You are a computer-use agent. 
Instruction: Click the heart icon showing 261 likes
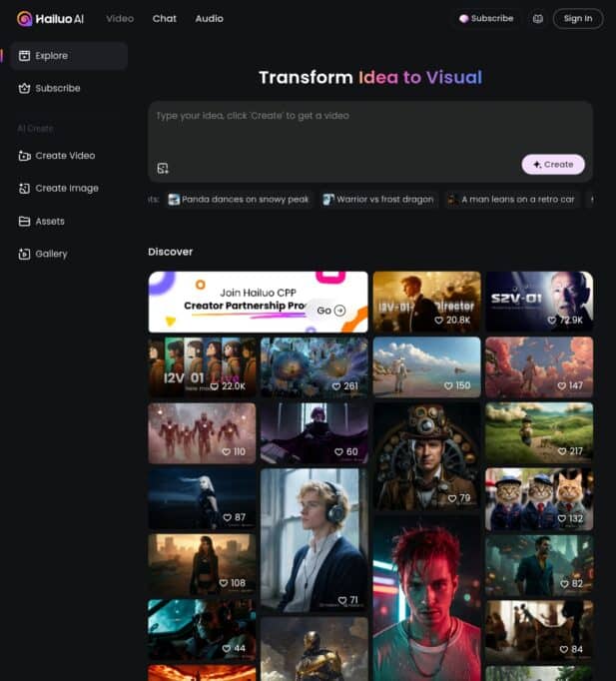point(334,385)
